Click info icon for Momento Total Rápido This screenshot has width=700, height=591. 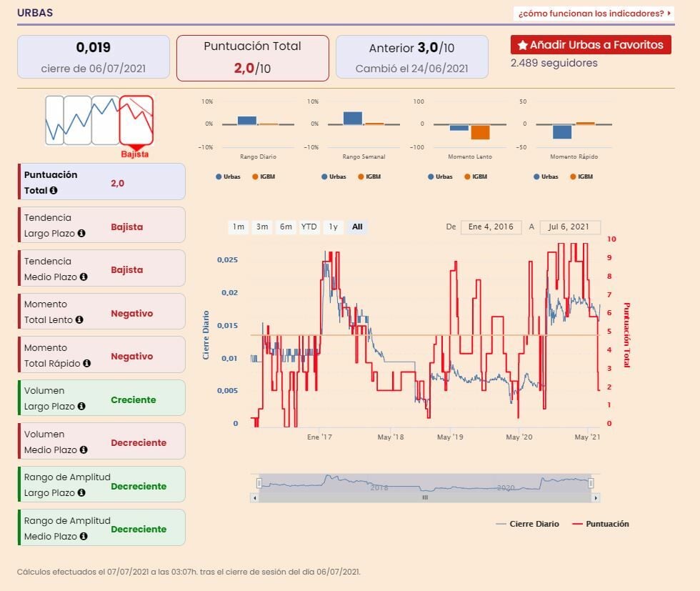[x=86, y=363]
